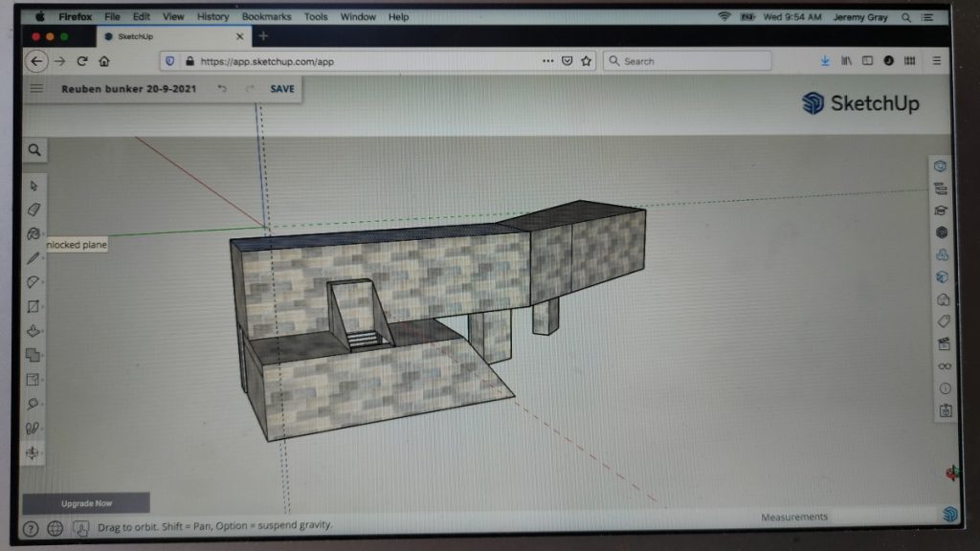
Task: Open the View menu
Action: [x=173, y=17]
